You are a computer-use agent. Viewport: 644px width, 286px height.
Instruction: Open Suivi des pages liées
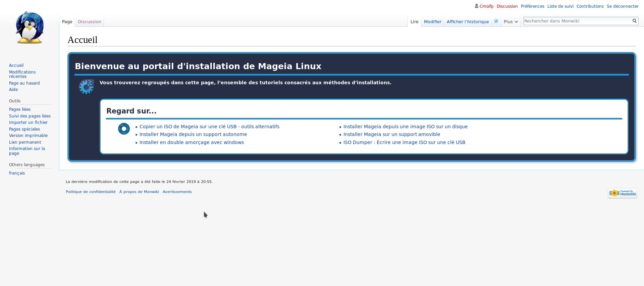click(x=30, y=116)
